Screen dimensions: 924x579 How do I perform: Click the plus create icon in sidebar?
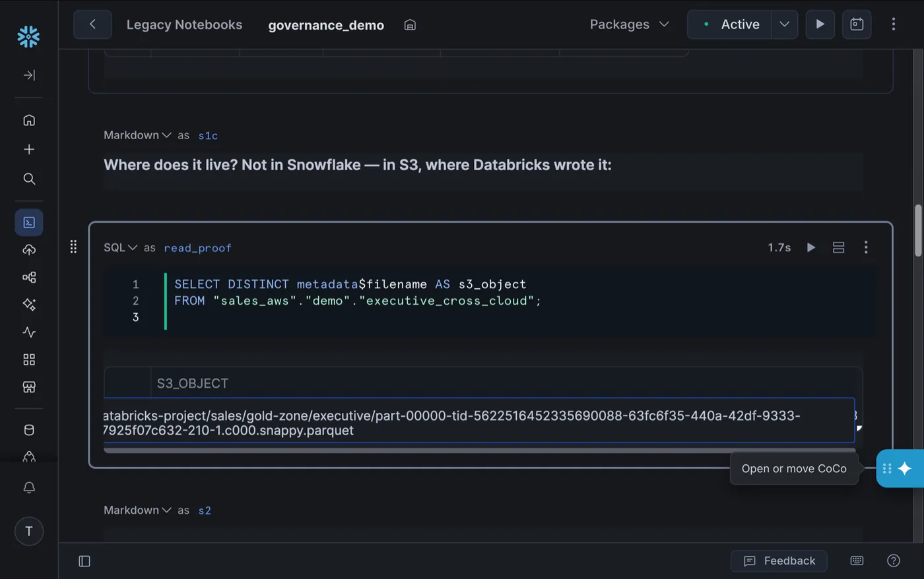[29, 150]
